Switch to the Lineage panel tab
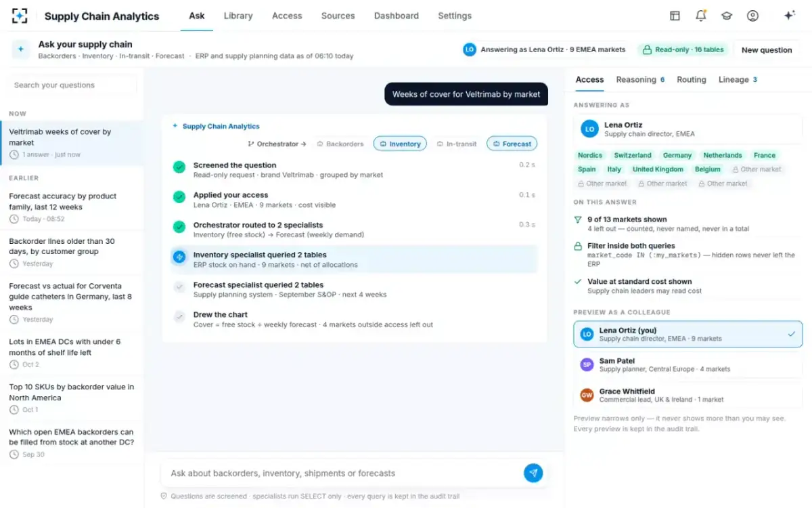 coord(738,79)
